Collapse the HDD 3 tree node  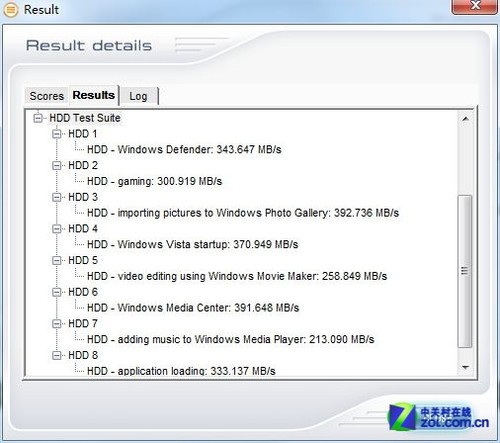pos(57,197)
